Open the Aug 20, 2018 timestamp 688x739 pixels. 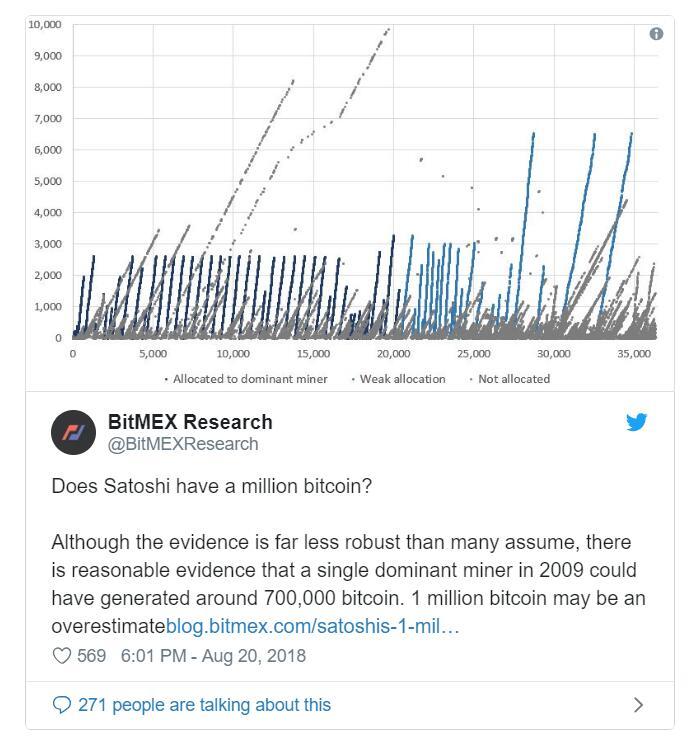213,656
